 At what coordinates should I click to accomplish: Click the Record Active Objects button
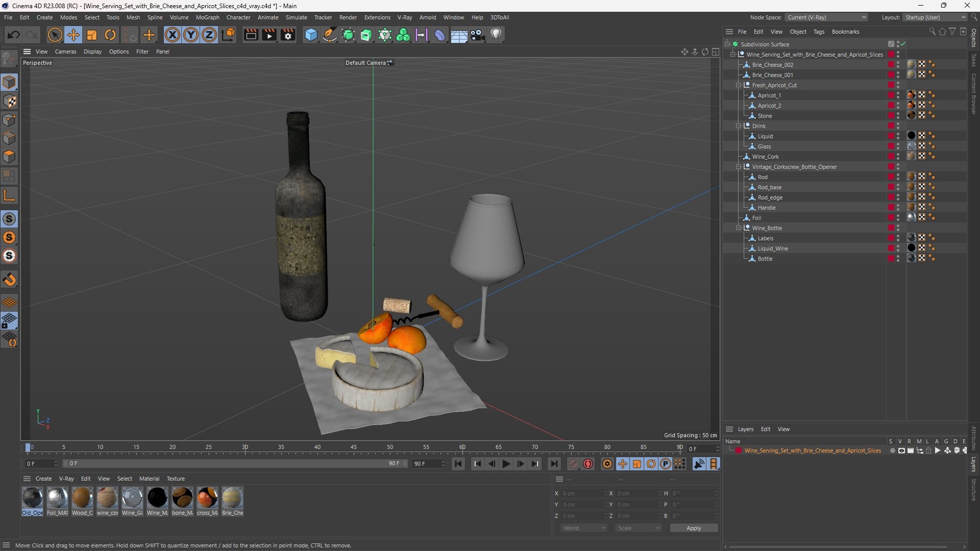[574, 464]
